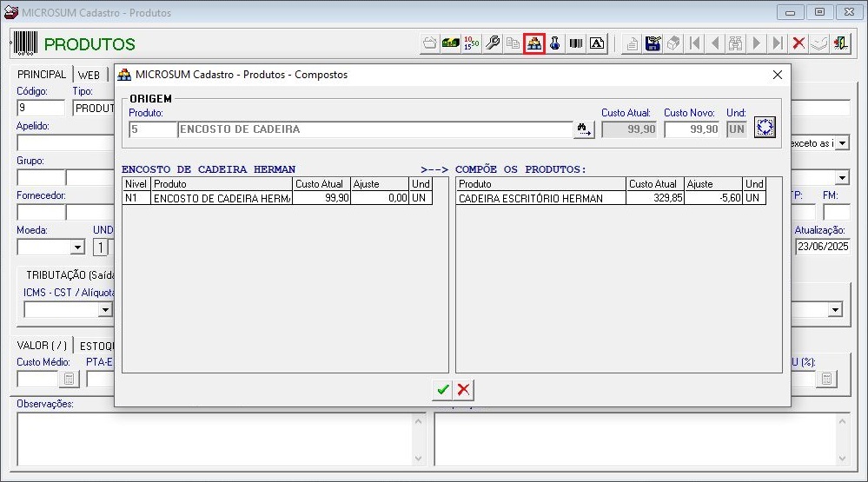Expand the ICMS - CST dropdown
868x482 pixels.
click(105, 310)
